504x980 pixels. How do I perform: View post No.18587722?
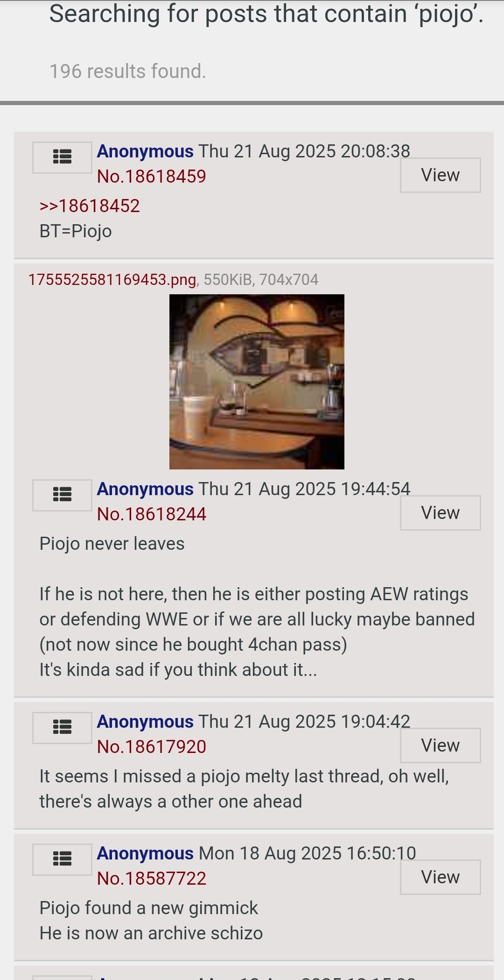(440, 877)
